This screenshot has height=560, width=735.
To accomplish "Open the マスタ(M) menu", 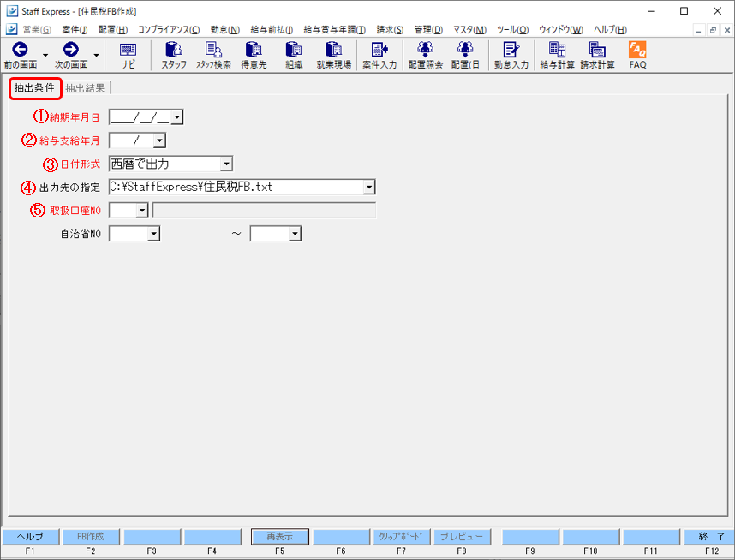I will click(x=469, y=30).
